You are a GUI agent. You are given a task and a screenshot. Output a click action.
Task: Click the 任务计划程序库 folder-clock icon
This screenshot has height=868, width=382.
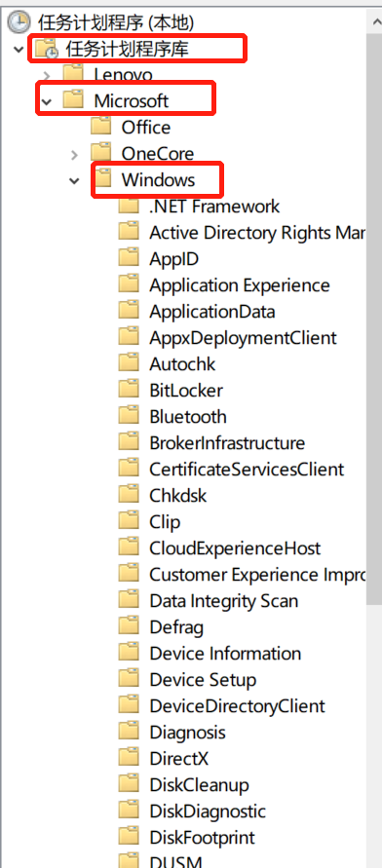pyautogui.click(x=47, y=49)
